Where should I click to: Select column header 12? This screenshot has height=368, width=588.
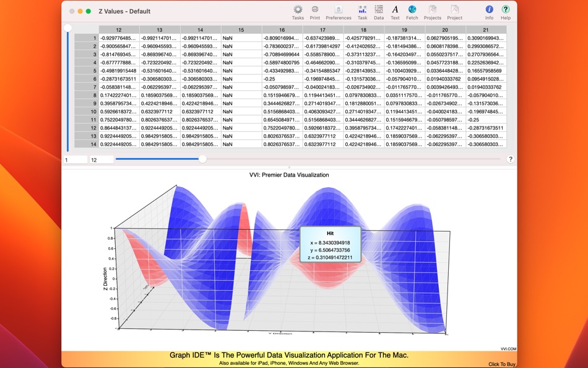coord(119,30)
